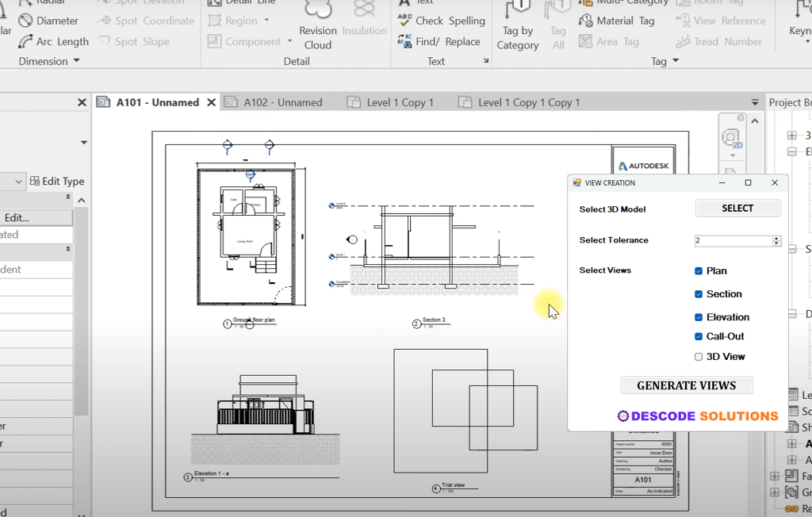Click the 2D navigation wheel icon

[732, 139]
